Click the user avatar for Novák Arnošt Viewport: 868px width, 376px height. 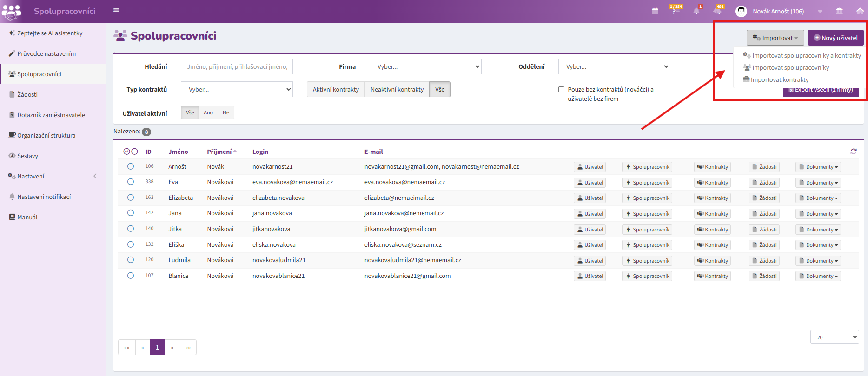point(741,11)
